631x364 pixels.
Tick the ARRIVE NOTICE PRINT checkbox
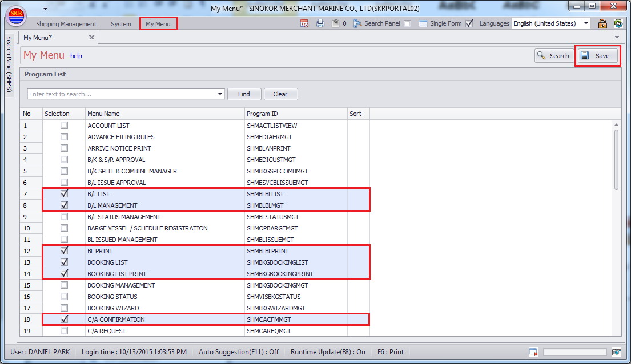[x=64, y=148]
